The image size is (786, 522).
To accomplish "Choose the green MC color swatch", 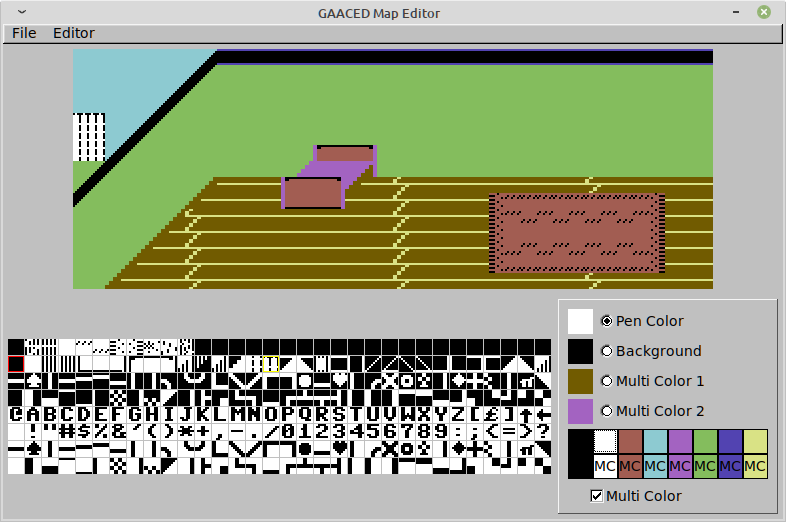I will tap(705, 467).
